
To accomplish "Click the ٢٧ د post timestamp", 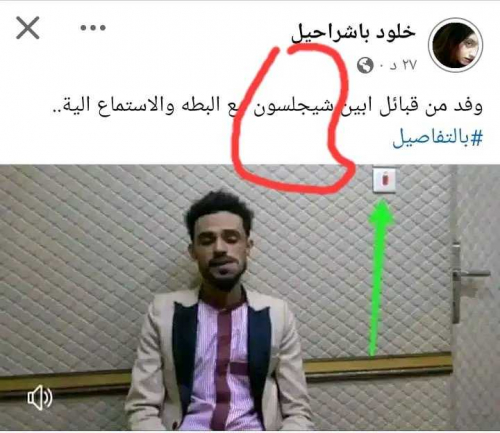I will 398,66.
